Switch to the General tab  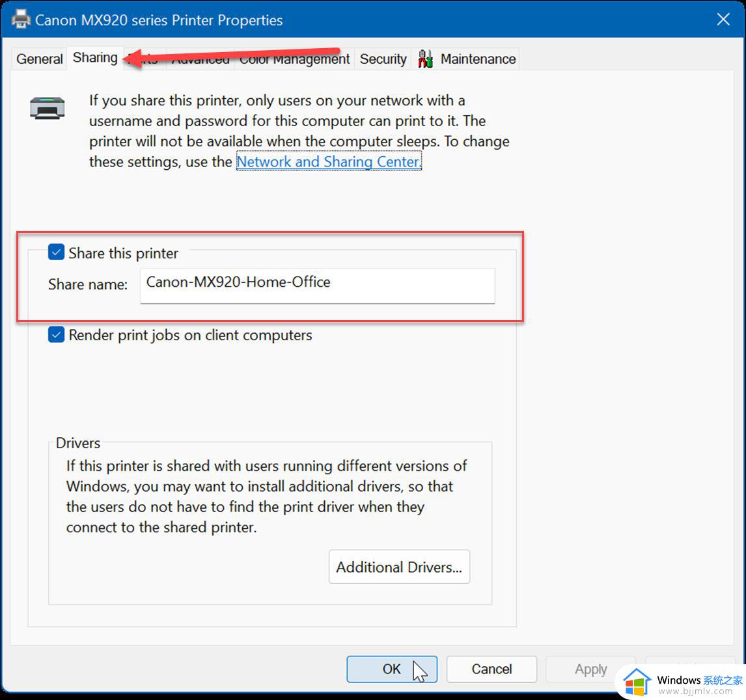pyautogui.click(x=40, y=59)
